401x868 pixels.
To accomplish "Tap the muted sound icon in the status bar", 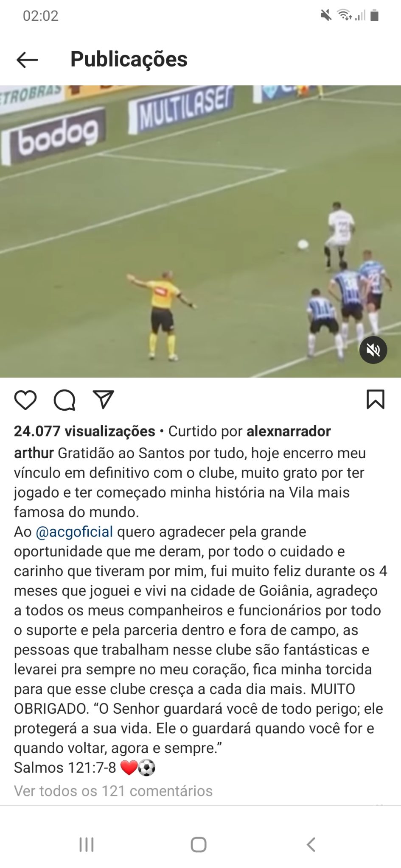I will click(x=326, y=16).
